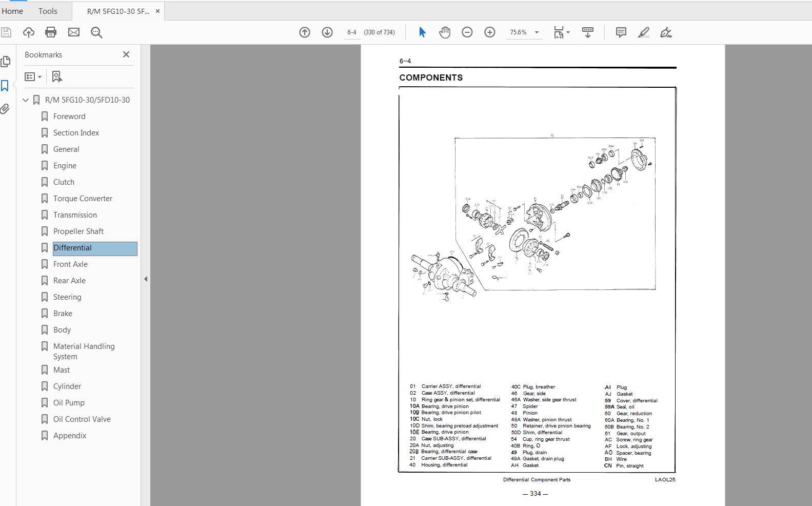Open fit page options tool
Screen dimensions: 812x506
559,32
